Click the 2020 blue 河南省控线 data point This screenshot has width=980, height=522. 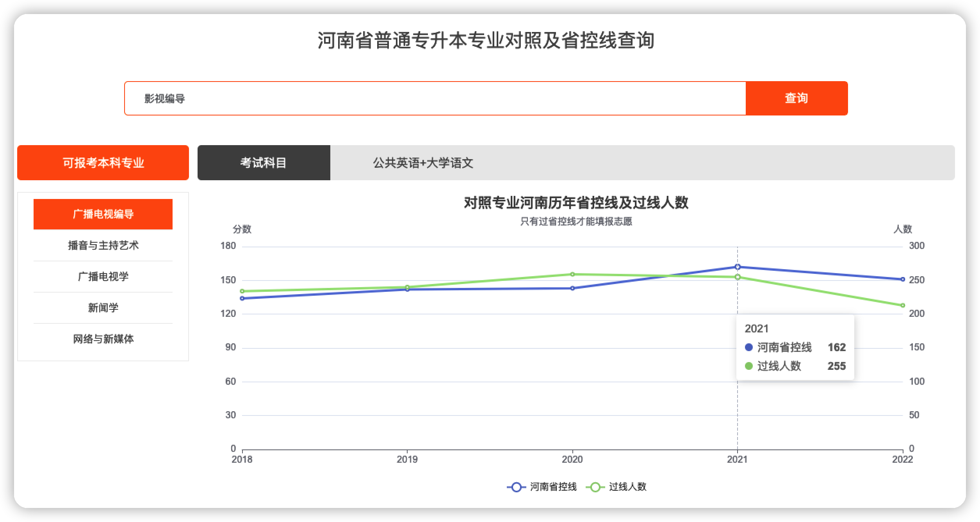(x=572, y=288)
